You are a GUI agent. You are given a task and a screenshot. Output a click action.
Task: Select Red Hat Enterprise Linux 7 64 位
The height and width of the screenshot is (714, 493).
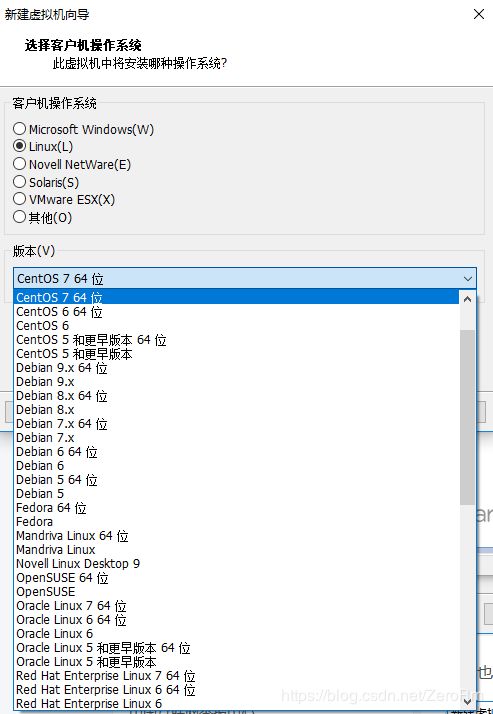point(236,676)
